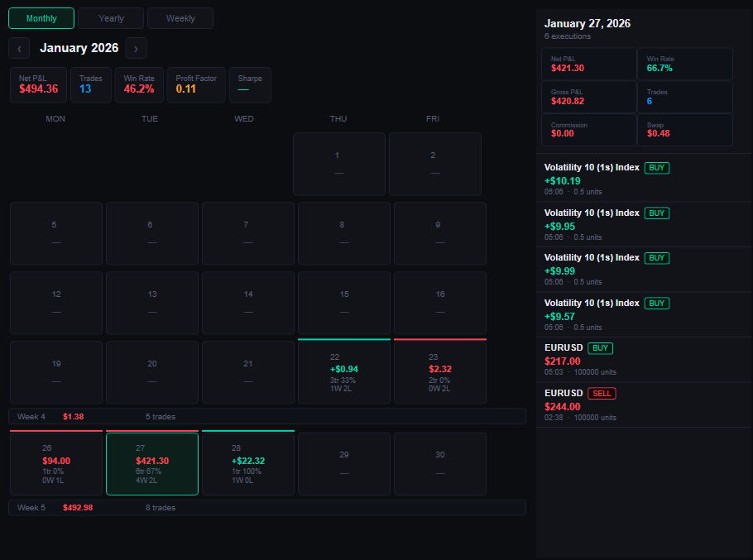Image resolution: width=753 pixels, height=560 pixels.
Task: Click the SELL badge on EURUSD execution
Action: pos(601,393)
